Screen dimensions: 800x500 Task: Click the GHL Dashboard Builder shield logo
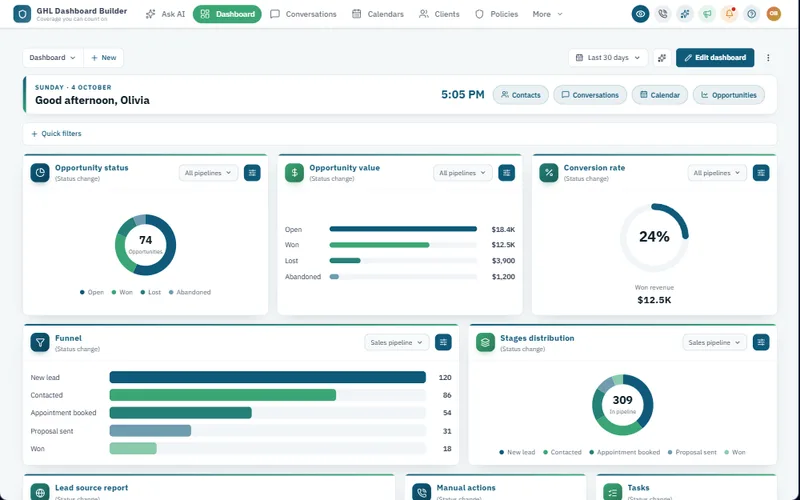22,14
